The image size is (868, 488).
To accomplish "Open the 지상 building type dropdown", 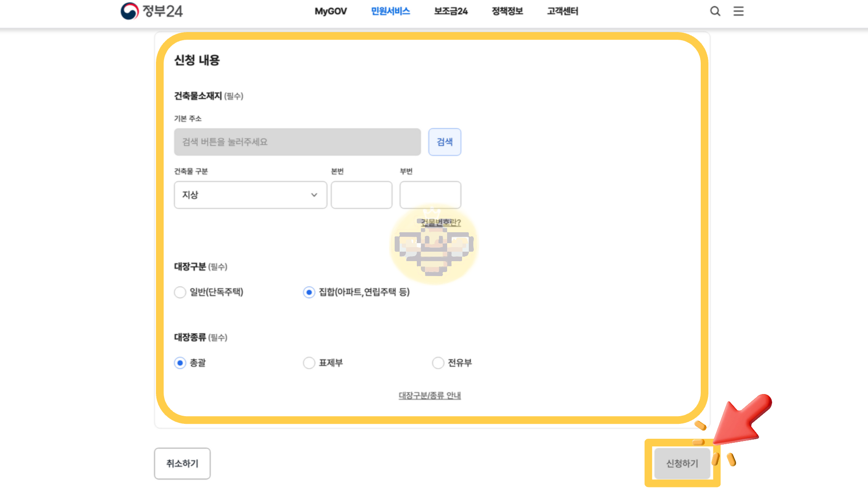I will pos(250,195).
